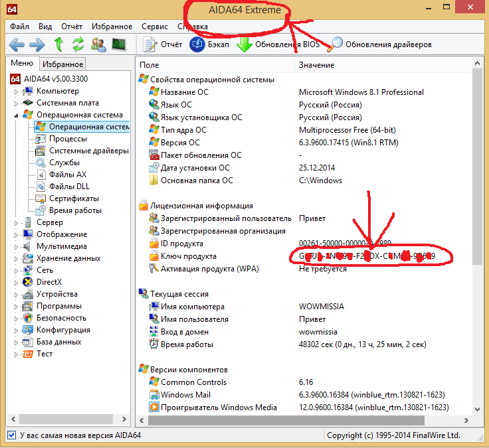Expand the Мультимедиа tree node

[16, 247]
